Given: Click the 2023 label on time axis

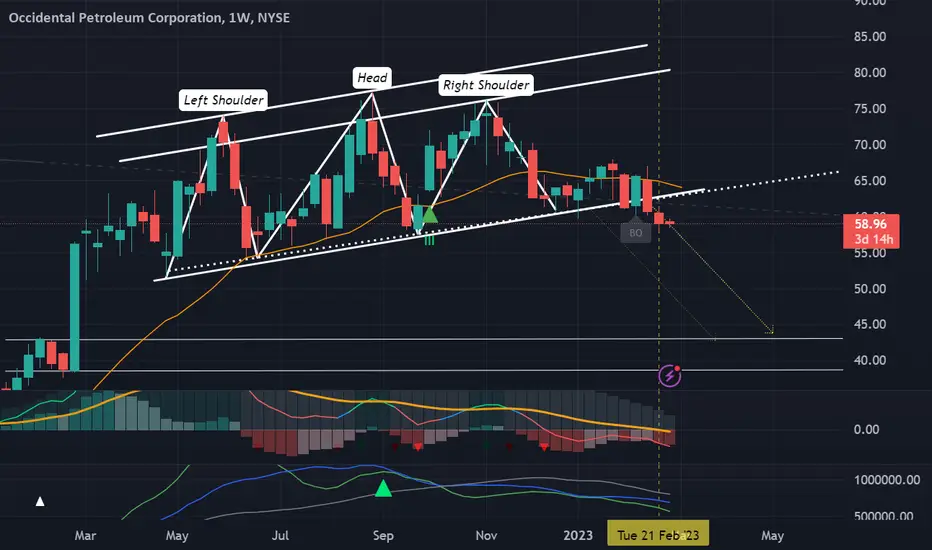Looking at the screenshot, I should 578,535.
